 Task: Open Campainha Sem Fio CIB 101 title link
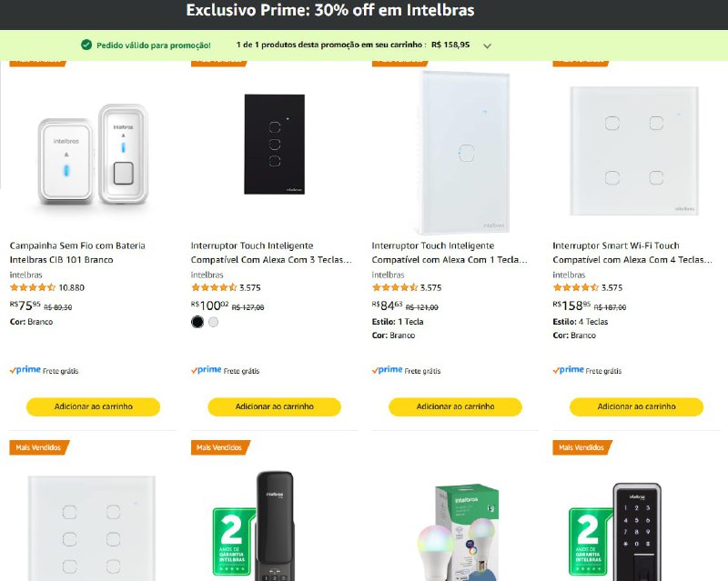77,252
